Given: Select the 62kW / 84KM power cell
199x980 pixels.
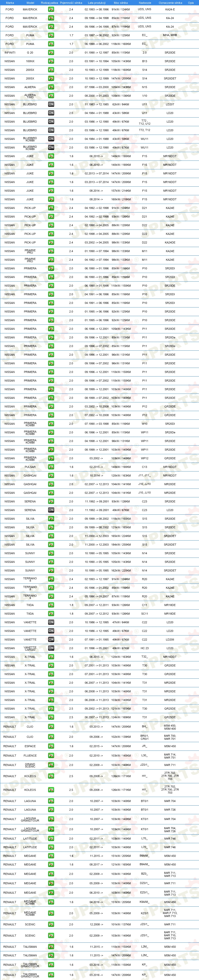Looking at the screenshot, I should click(x=120, y=104).
